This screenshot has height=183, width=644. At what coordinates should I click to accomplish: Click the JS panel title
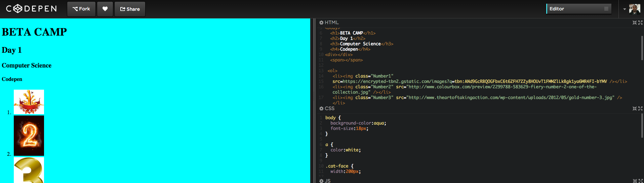point(327,181)
